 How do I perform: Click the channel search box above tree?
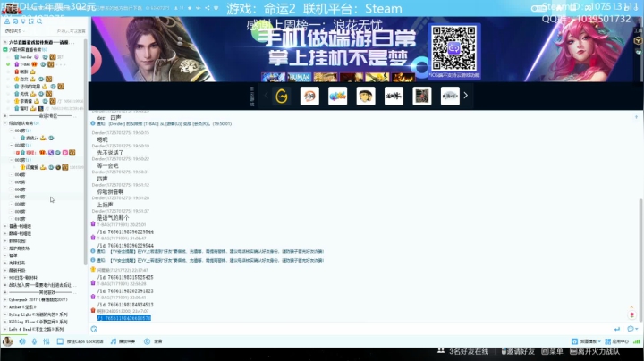click(x=71, y=31)
